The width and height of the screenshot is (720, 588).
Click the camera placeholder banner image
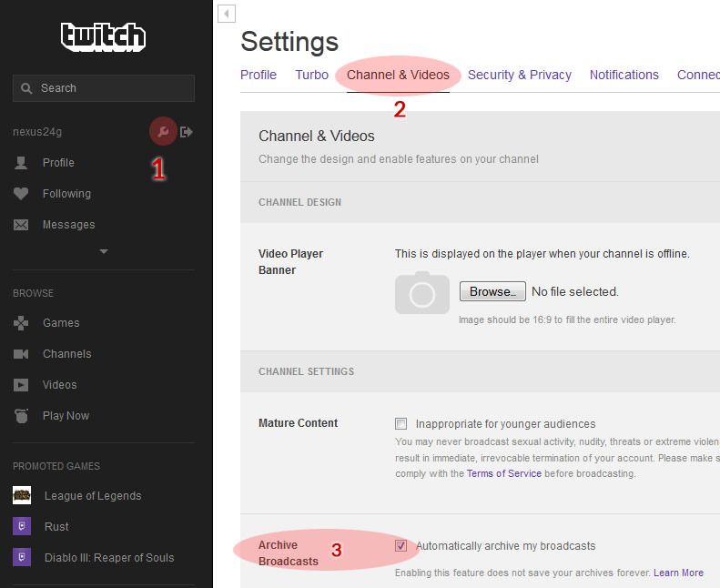[x=422, y=293]
